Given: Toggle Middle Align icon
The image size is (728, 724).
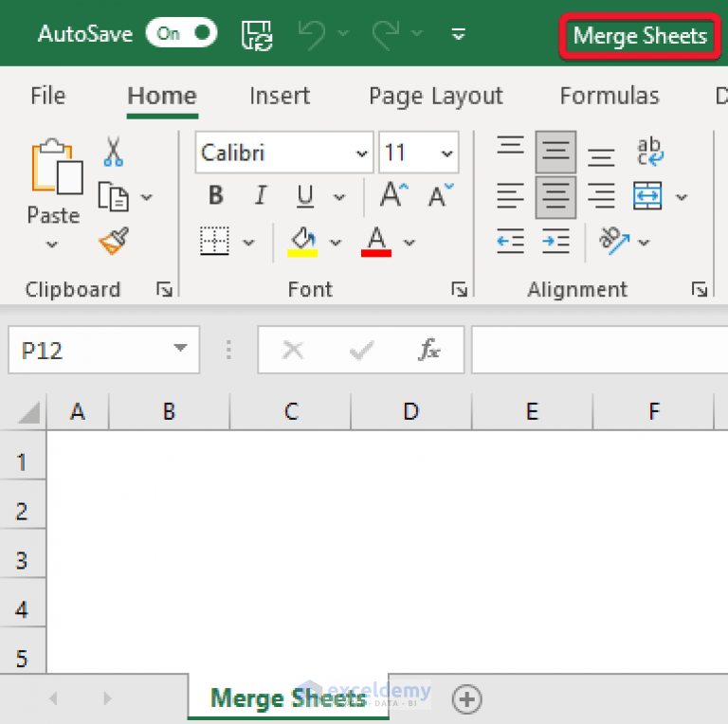Looking at the screenshot, I should click(555, 152).
